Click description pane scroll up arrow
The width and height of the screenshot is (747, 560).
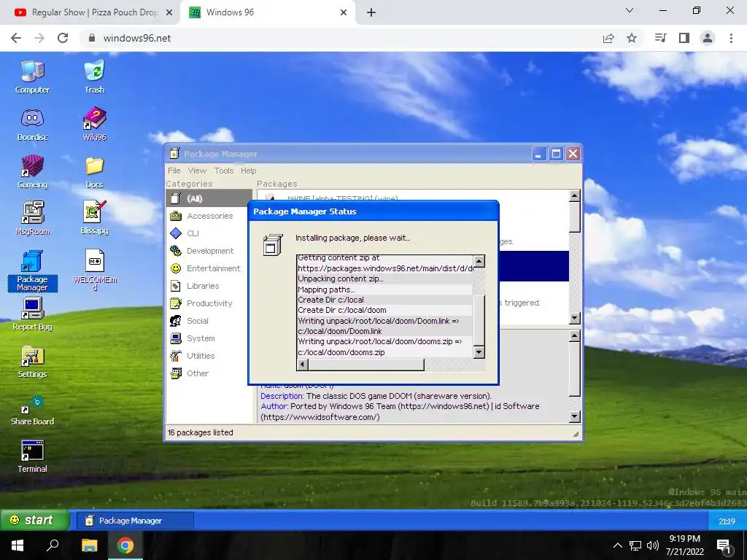575,335
